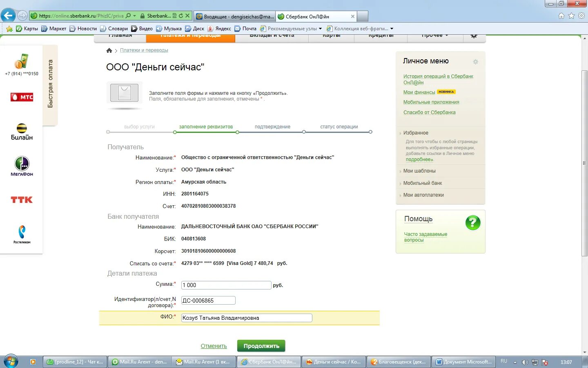Click the Платежи и переводы breadcrumb link
This screenshot has width=588, height=368.
144,50
